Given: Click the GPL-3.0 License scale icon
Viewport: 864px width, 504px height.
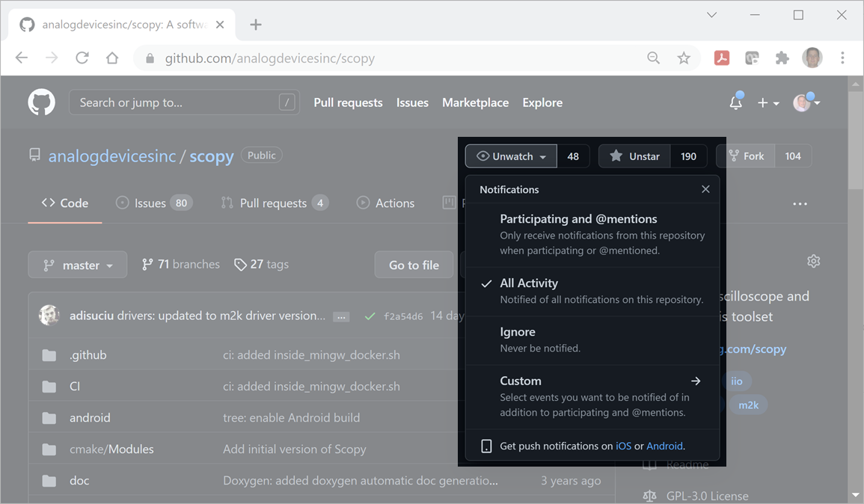Looking at the screenshot, I should click(649, 495).
